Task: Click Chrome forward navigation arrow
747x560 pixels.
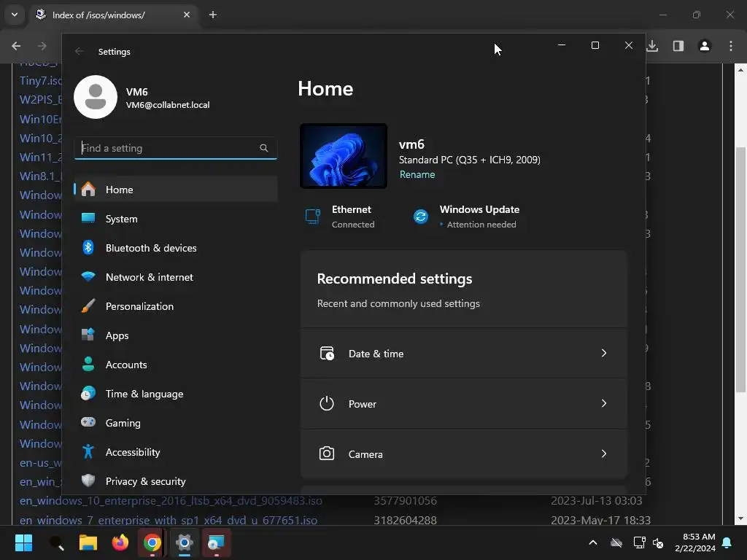Action: (x=42, y=46)
